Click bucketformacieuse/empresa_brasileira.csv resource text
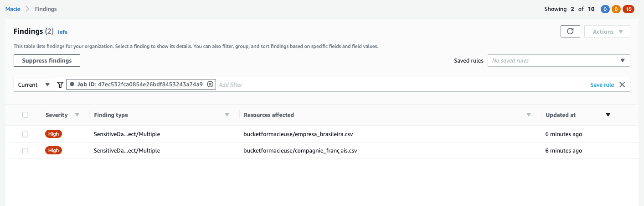 coord(299,134)
